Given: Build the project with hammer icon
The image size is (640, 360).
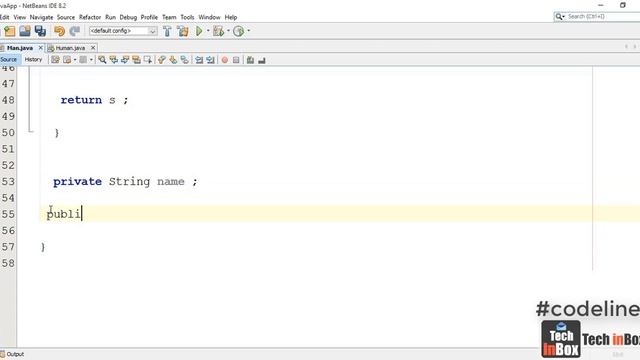Looking at the screenshot, I should point(167,31).
